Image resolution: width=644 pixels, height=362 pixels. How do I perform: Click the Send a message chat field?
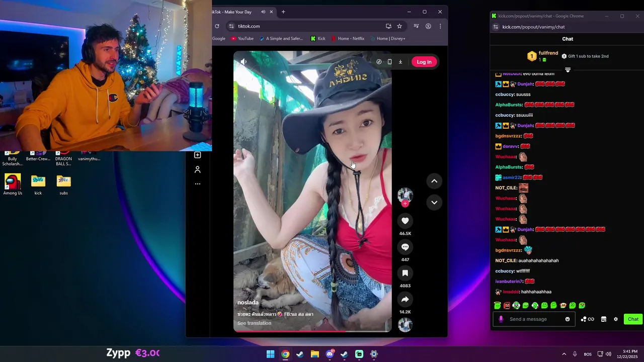535,319
